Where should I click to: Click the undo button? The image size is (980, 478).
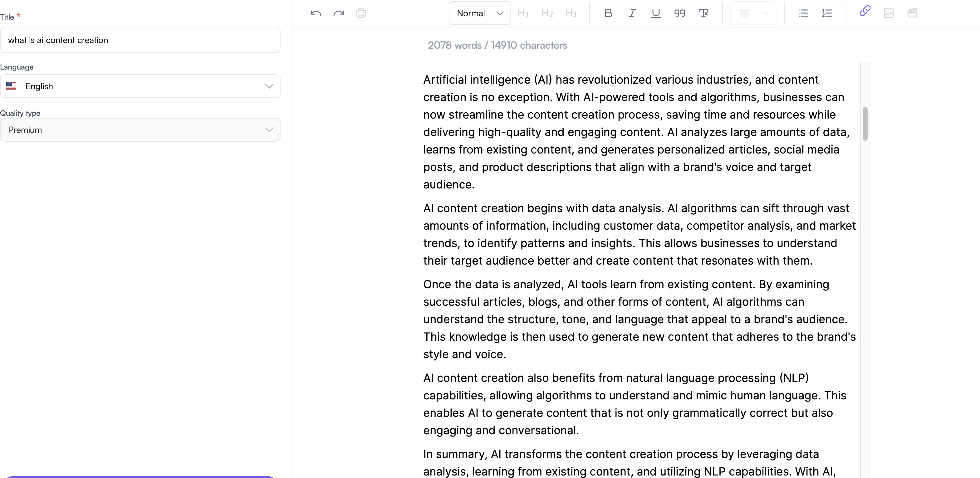point(316,13)
